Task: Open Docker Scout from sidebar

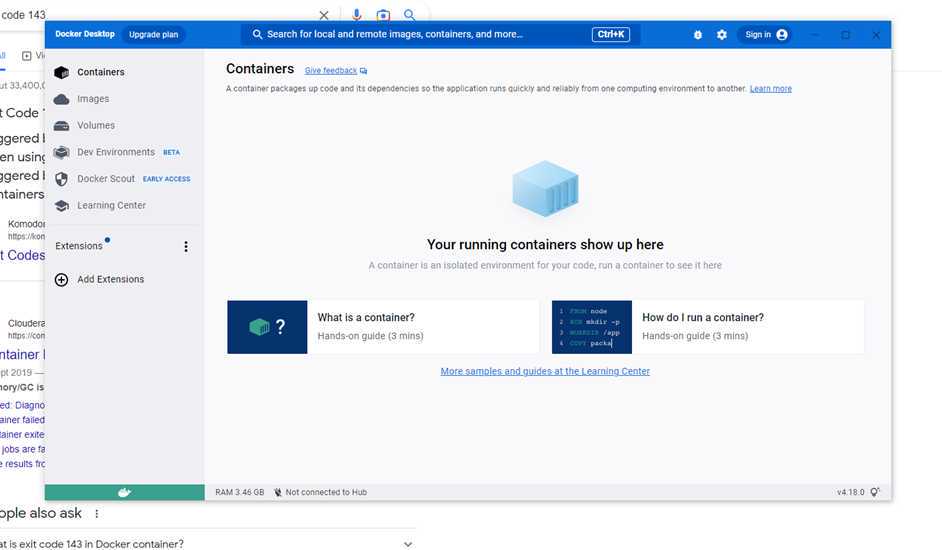Action: click(x=106, y=179)
